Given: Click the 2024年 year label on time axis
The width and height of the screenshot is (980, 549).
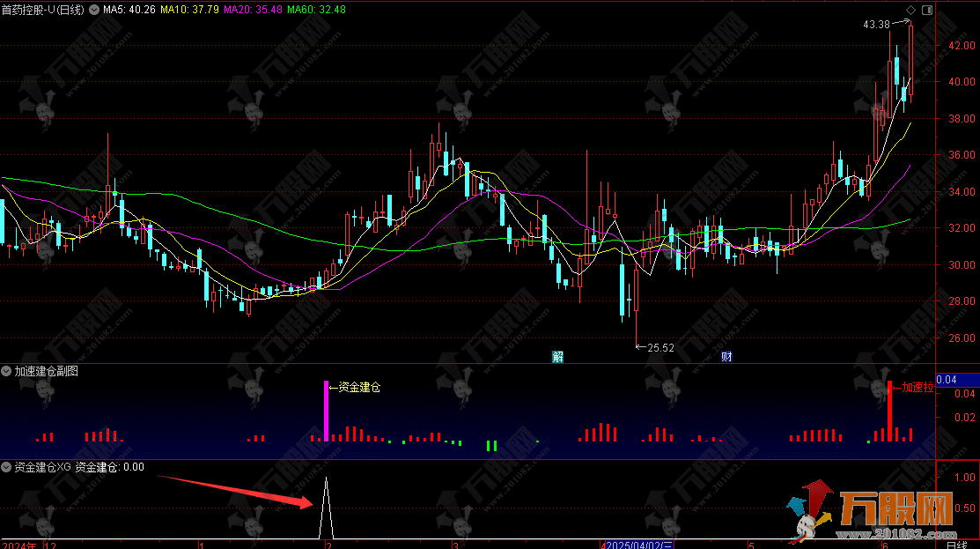Looking at the screenshot, I should click(18, 544).
